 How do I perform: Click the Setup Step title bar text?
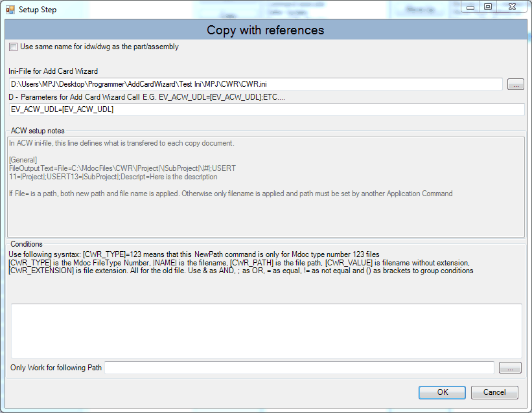coord(39,10)
